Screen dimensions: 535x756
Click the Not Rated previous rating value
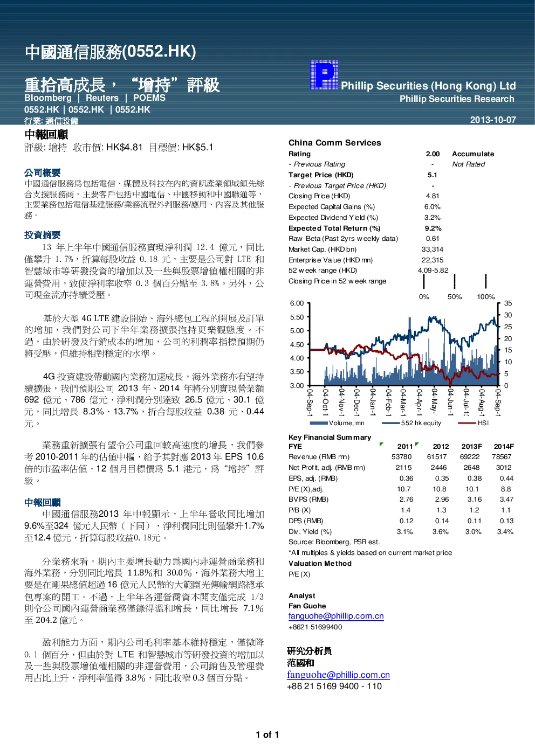click(x=469, y=164)
